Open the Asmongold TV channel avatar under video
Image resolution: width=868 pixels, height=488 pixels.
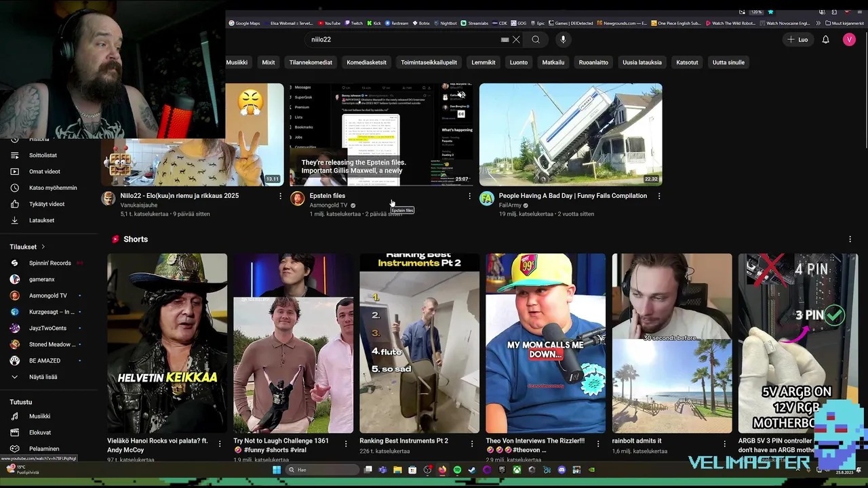pyautogui.click(x=297, y=198)
